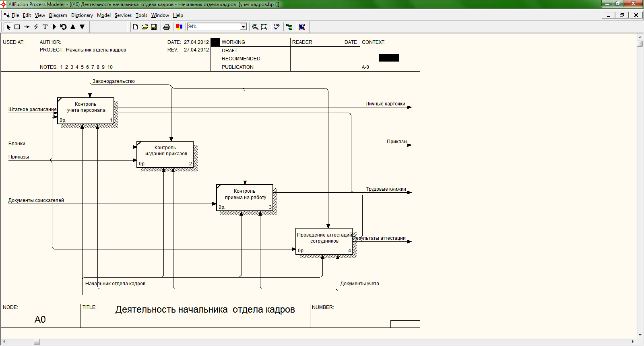Click the Бланки input label
The height and width of the screenshot is (346, 644).
pos(17,144)
